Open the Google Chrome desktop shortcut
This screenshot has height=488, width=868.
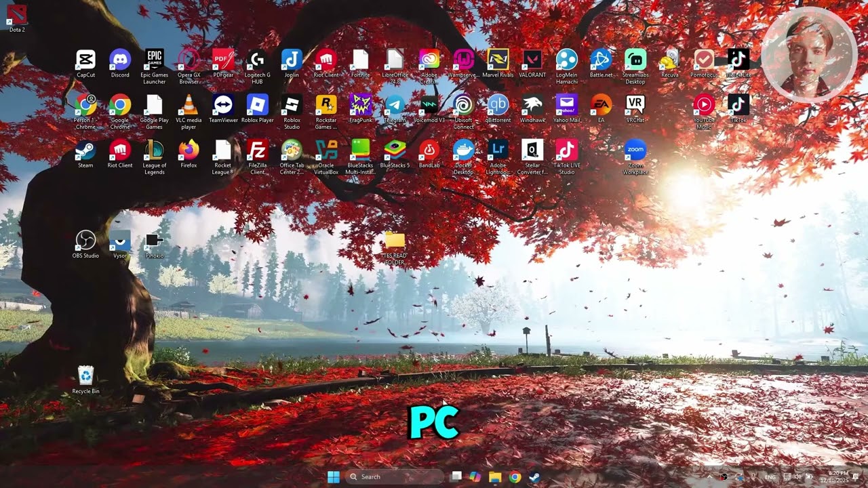click(120, 111)
